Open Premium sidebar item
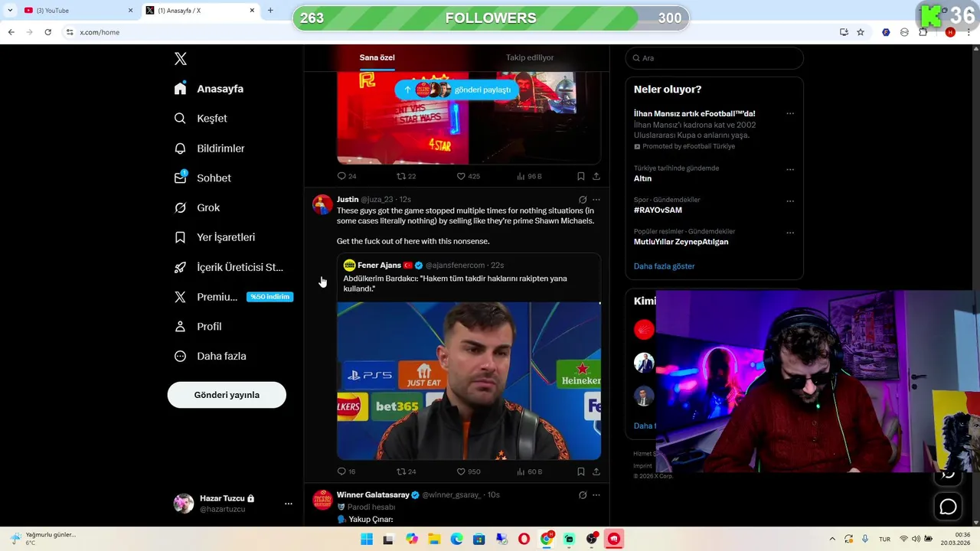The width and height of the screenshot is (980, 551). [234, 297]
